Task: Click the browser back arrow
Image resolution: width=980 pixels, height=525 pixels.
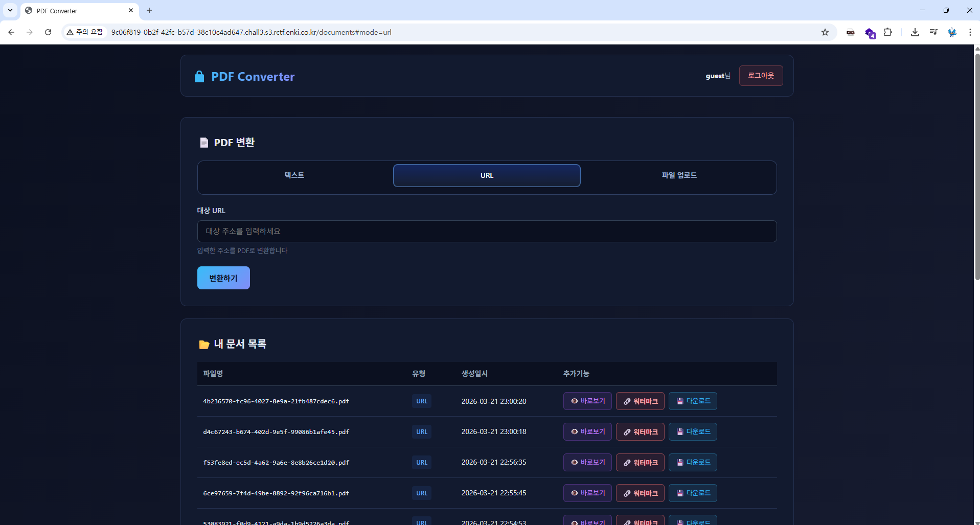Action: [11, 32]
